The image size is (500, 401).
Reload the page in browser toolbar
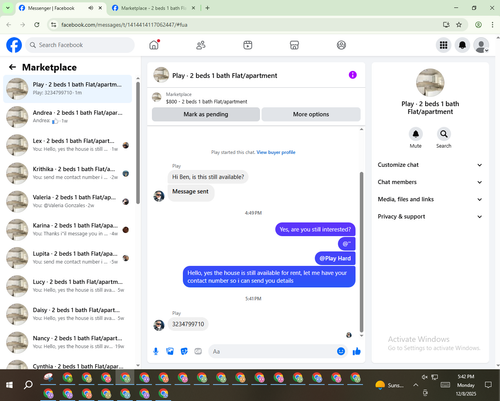click(x=37, y=25)
